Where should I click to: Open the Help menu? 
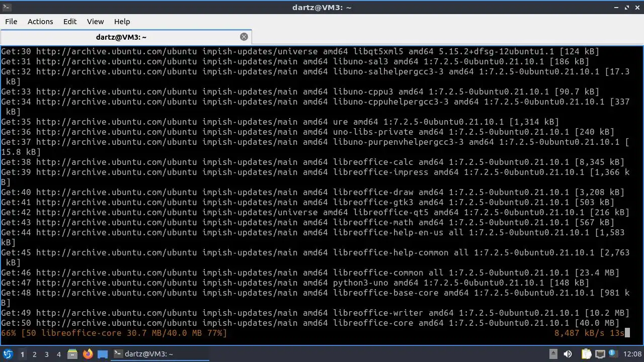[122, 22]
